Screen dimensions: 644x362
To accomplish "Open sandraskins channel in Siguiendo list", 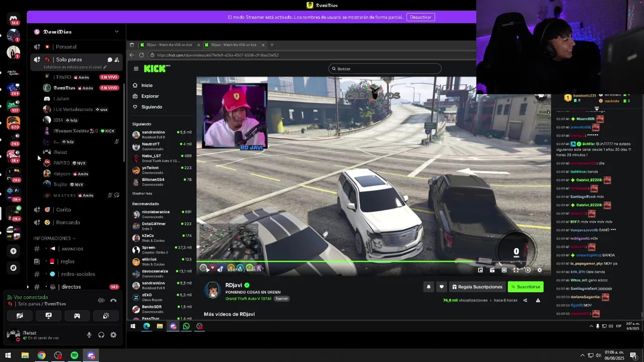I will pyautogui.click(x=162, y=134).
